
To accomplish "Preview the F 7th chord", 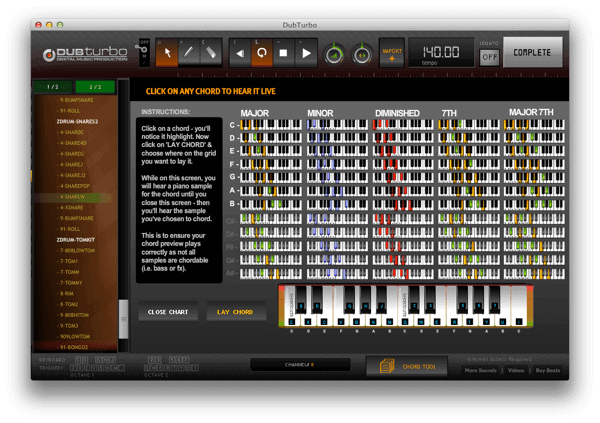I will [x=469, y=164].
